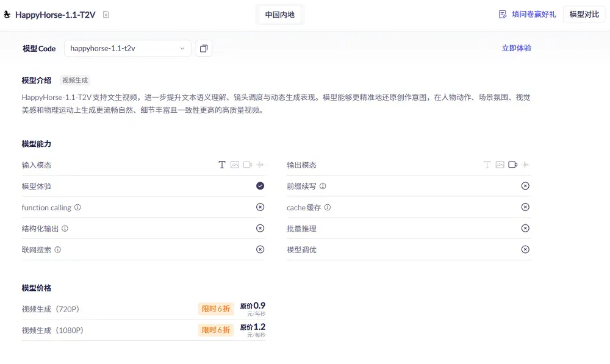Open the 填问卷赢好礼 survey link
The image size is (610, 364).
click(x=534, y=15)
